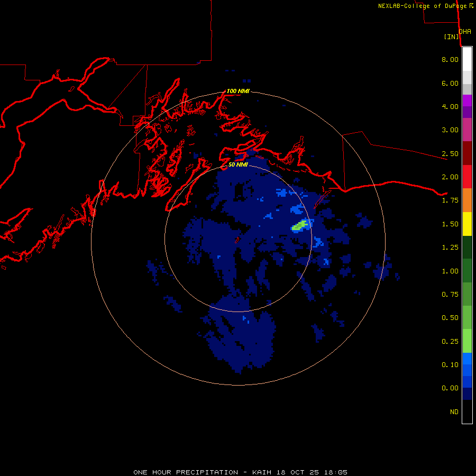
Task: Click the 1.50 legend value
Action: pyautogui.click(x=450, y=224)
